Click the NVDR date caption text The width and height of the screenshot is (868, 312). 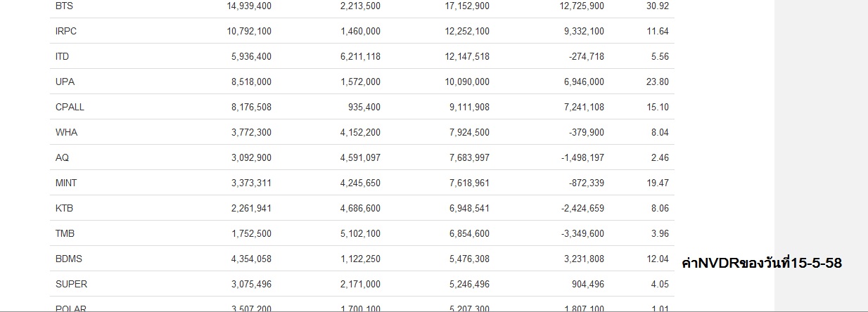pyautogui.click(x=762, y=264)
